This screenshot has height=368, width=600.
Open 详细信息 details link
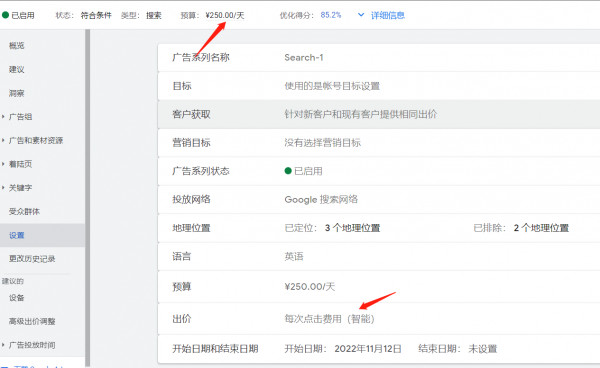[x=388, y=15]
